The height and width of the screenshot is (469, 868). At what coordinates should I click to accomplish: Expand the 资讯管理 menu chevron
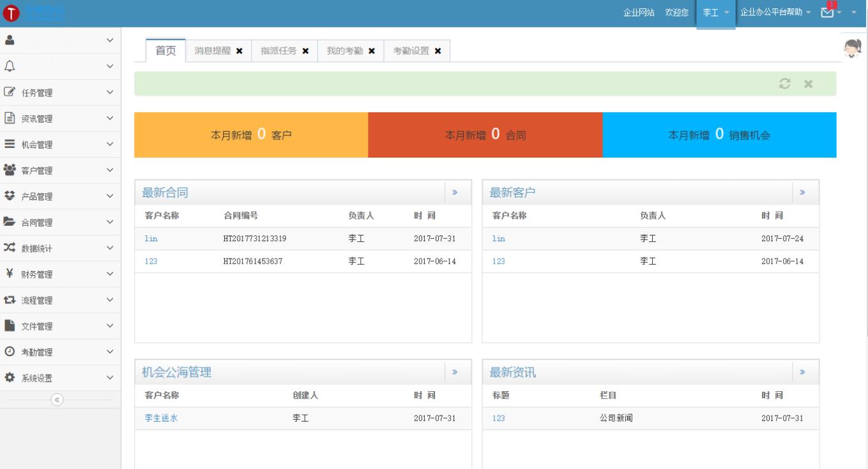[110, 118]
